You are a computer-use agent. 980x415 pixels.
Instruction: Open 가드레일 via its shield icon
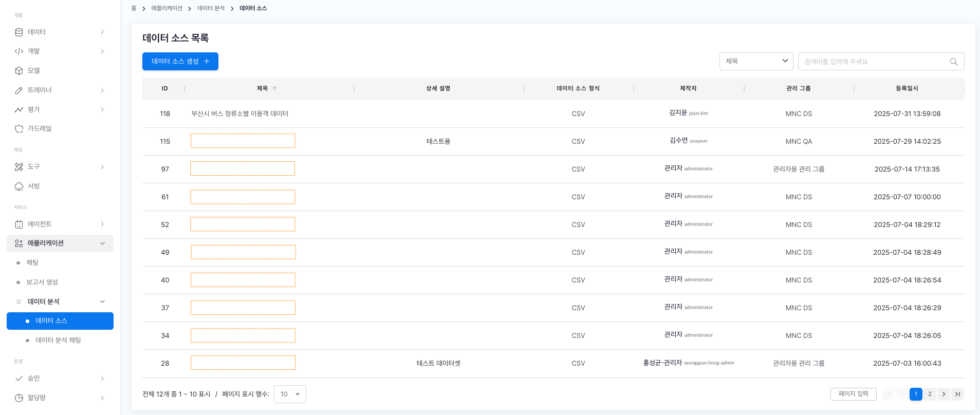[x=19, y=129]
